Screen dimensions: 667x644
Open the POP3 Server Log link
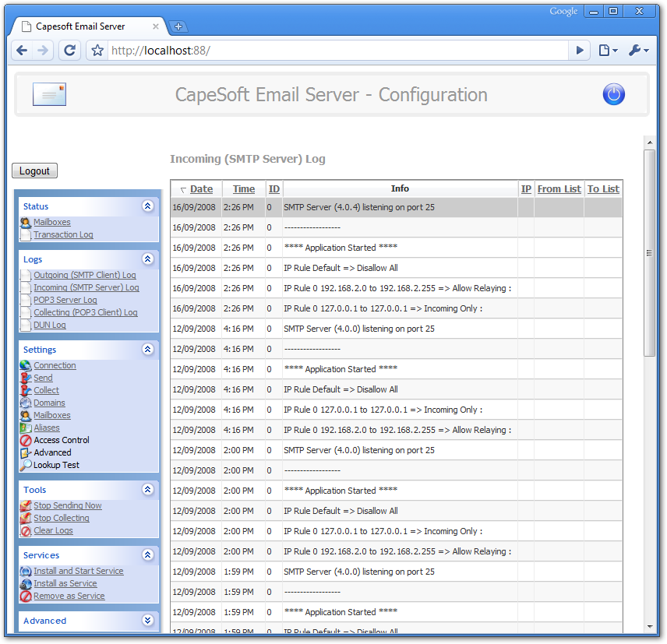point(65,300)
